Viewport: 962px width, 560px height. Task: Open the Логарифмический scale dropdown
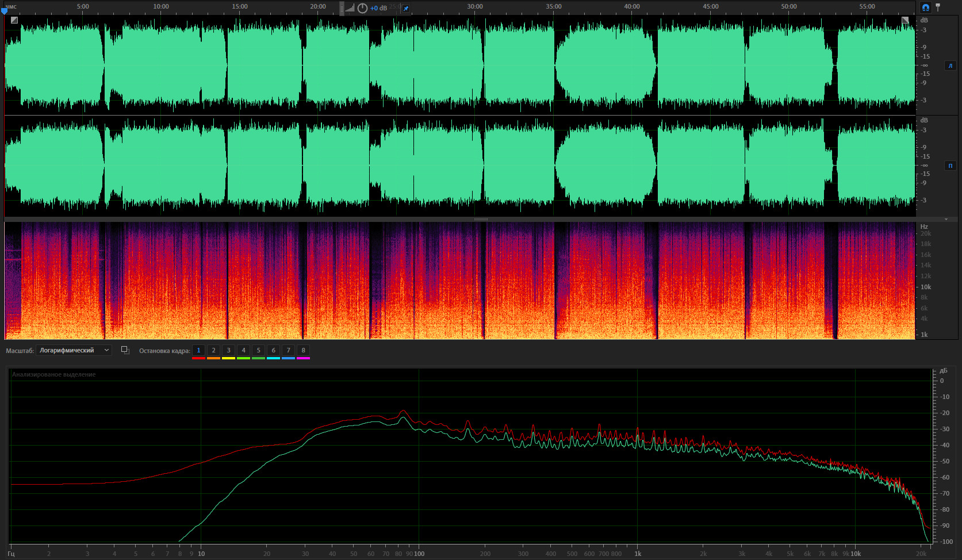(74, 350)
